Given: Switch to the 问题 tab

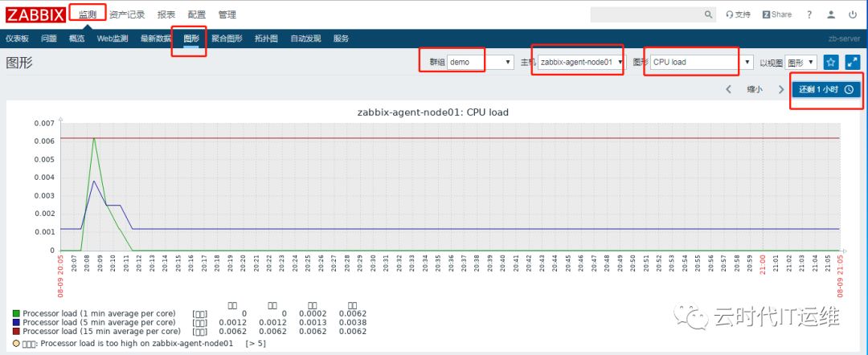Looking at the screenshot, I should pyautogui.click(x=49, y=39).
